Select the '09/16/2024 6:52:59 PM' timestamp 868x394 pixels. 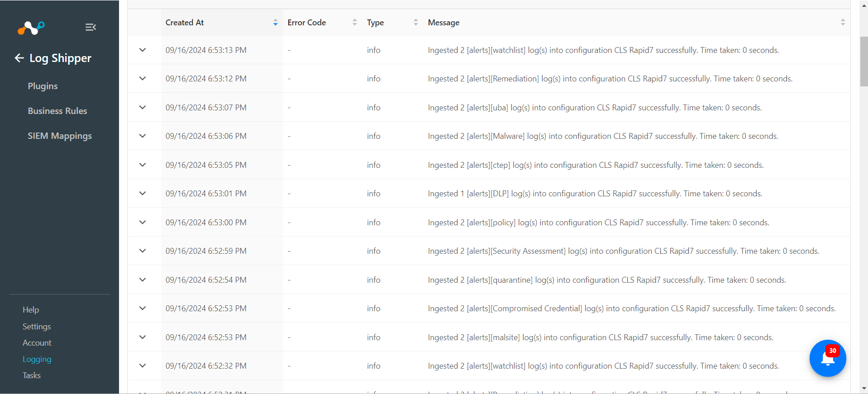[x=206, y=251]
